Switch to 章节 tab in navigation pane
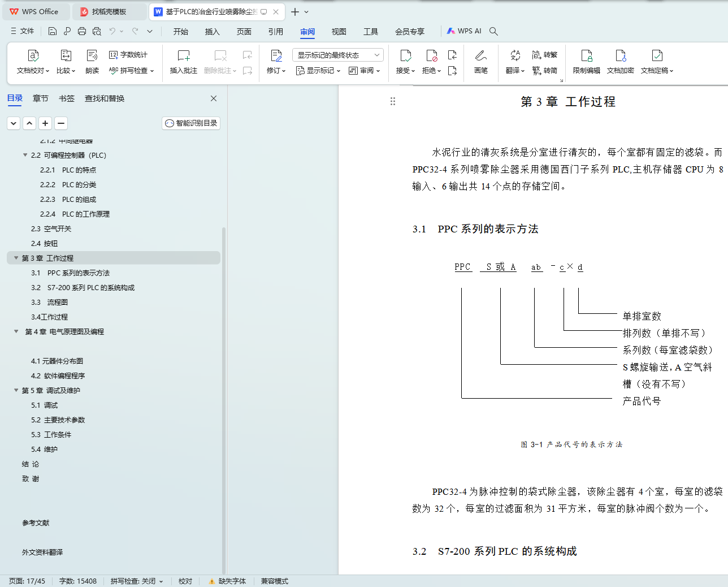 point(41,98)
